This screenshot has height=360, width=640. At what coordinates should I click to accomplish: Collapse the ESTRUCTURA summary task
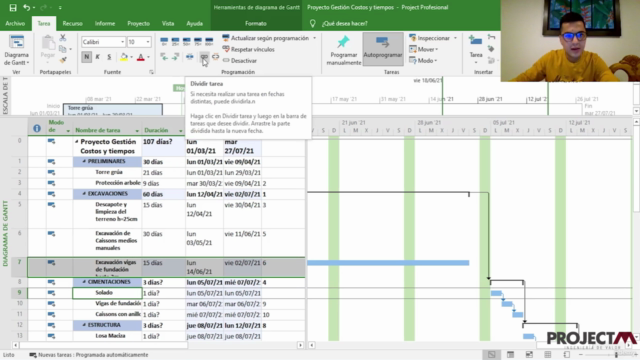[x=84, y=325]
